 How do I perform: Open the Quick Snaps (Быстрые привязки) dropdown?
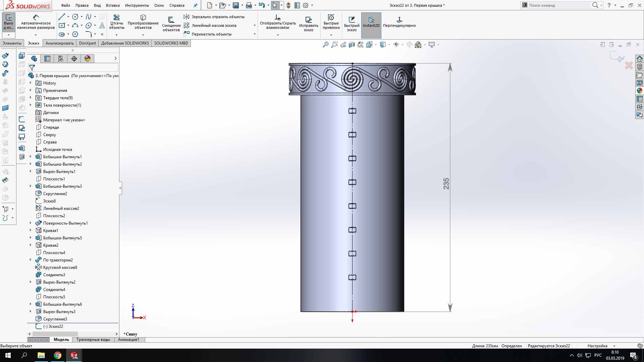point(331,35)
